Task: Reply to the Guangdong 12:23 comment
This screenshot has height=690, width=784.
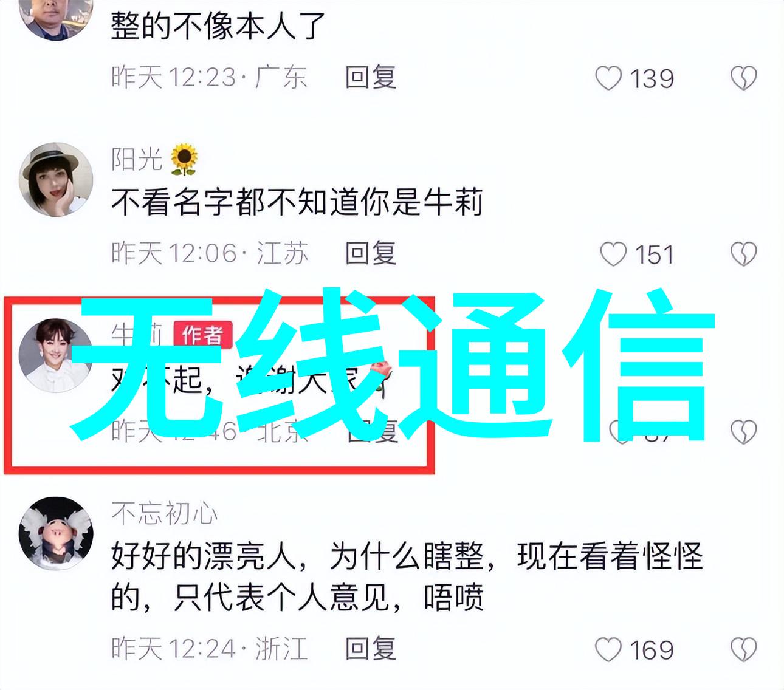Action: coord(371,78)
